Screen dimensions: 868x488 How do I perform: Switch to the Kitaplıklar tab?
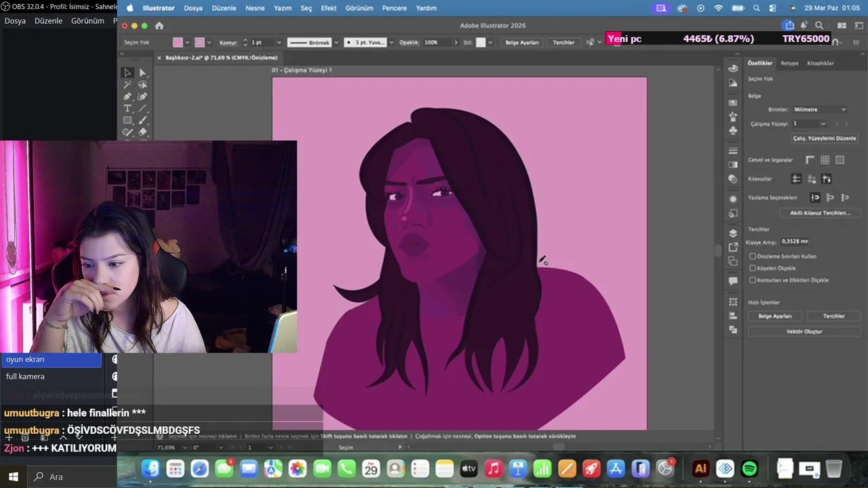pyautogui.click(x=820, y=63)
